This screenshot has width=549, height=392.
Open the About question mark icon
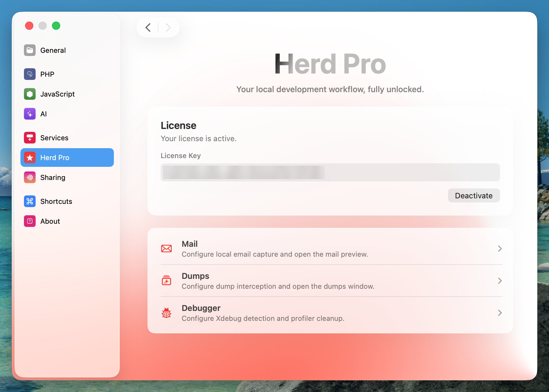coord(30,221)
